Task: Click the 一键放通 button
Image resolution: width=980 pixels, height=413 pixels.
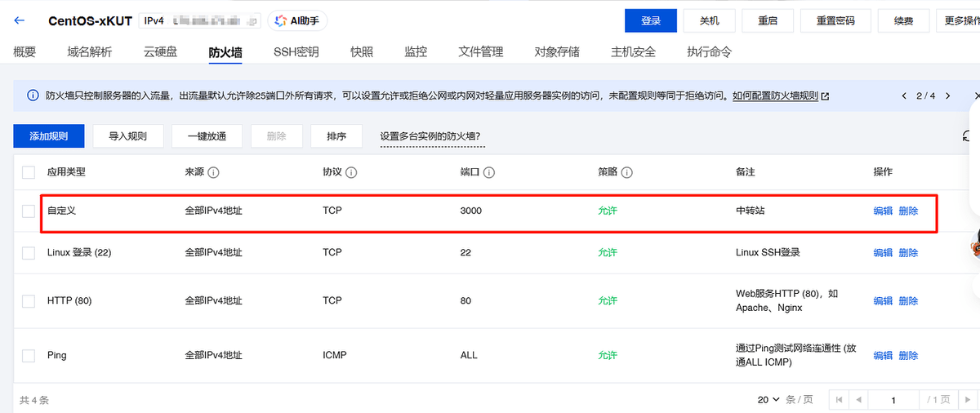Action: (x=207, y=136)
